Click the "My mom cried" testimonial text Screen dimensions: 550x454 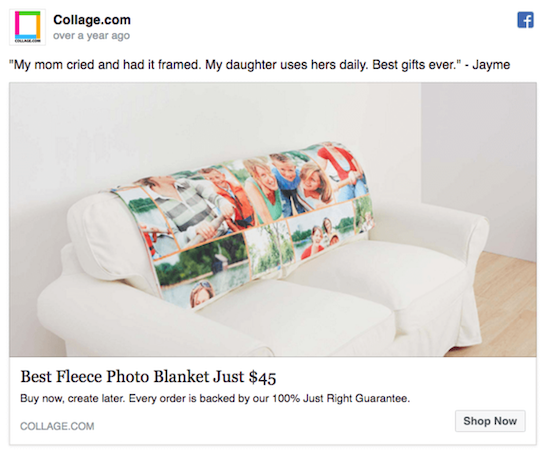coord(259,65)
